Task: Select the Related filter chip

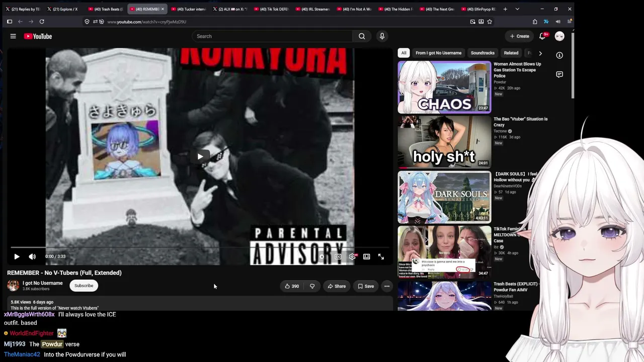Action: [x=511, y=53]
